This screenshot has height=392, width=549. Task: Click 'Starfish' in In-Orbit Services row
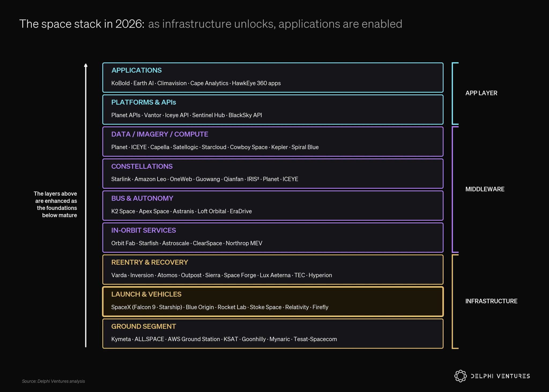click(149, 243)
